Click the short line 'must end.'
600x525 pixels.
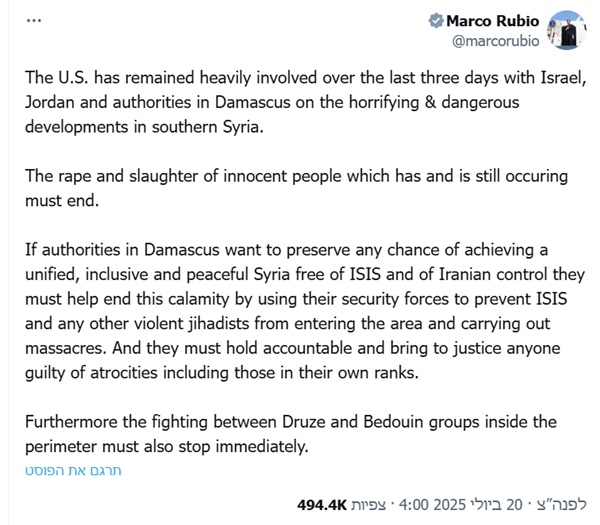point(62,201)
